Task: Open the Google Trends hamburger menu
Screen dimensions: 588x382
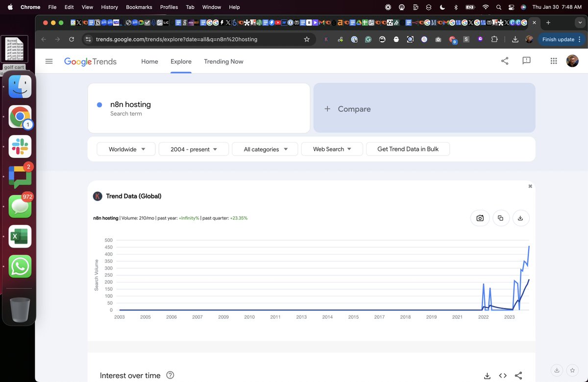Action: coord(49,61)
